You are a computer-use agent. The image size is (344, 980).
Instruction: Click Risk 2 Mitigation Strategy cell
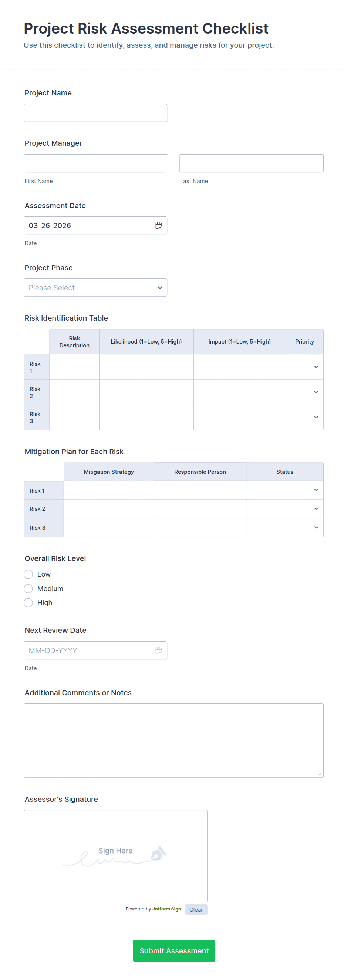tap(108, 508)
